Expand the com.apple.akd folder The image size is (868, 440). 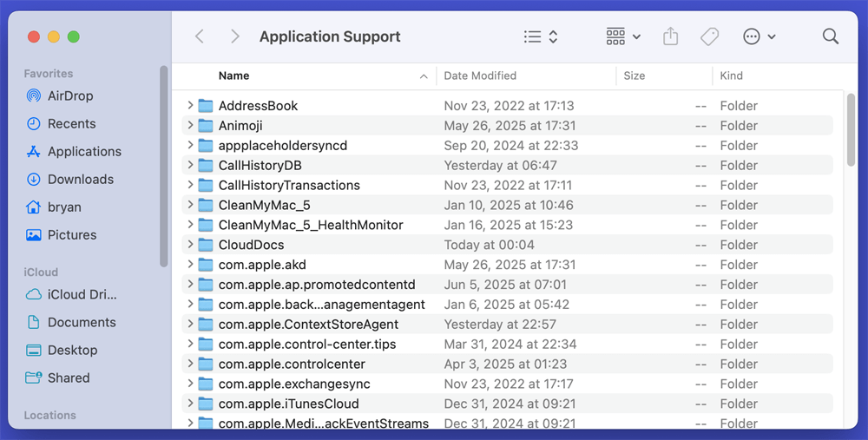tap(190, 265)
